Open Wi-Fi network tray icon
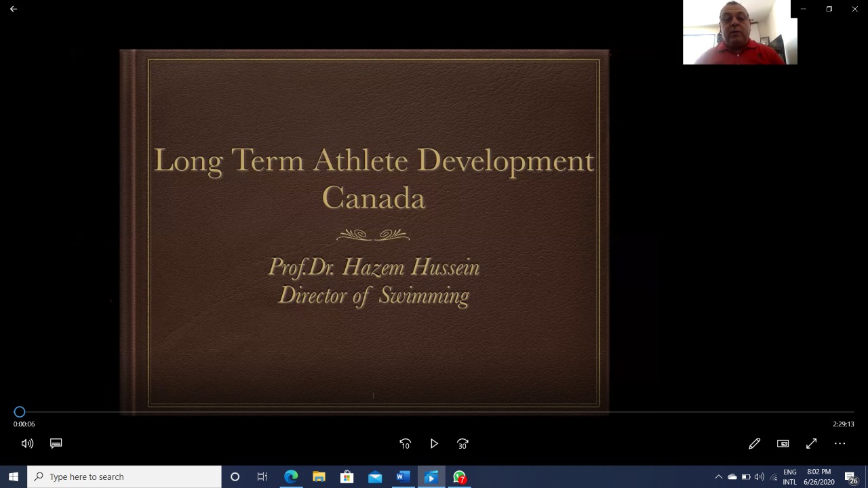Screen dimensions: 868x488 point(774,476)
